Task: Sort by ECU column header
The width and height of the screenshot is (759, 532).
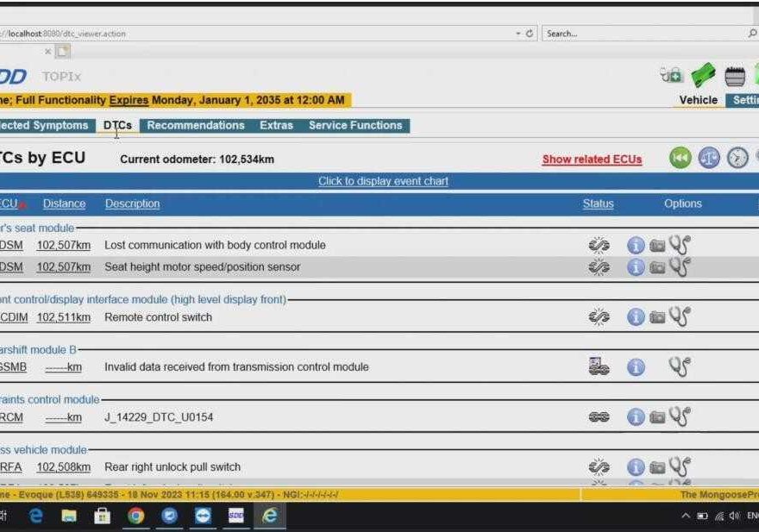Action: pos(9,203)
